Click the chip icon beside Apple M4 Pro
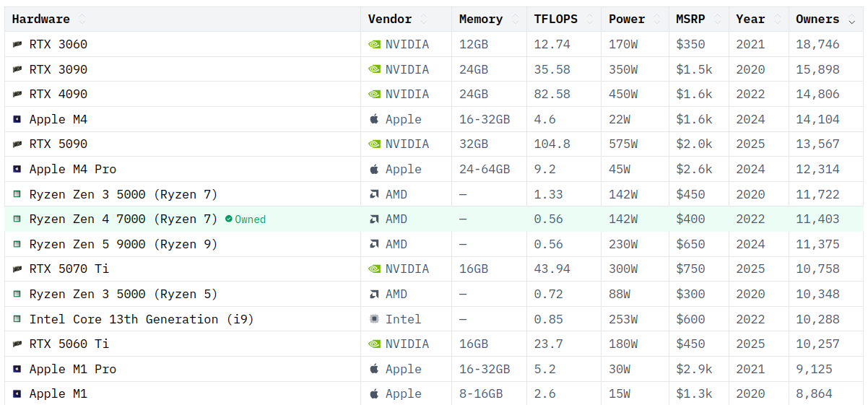Screen dimensions: 868x405 [18, 170]
